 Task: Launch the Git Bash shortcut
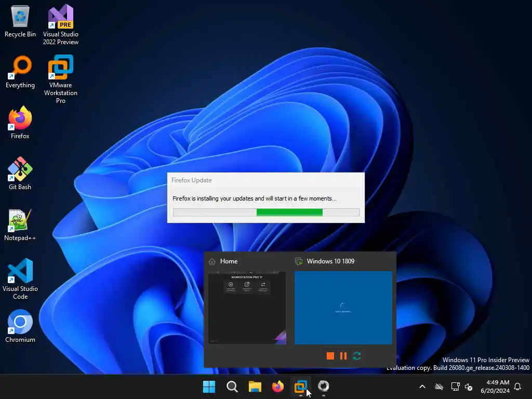coord(20,174)
